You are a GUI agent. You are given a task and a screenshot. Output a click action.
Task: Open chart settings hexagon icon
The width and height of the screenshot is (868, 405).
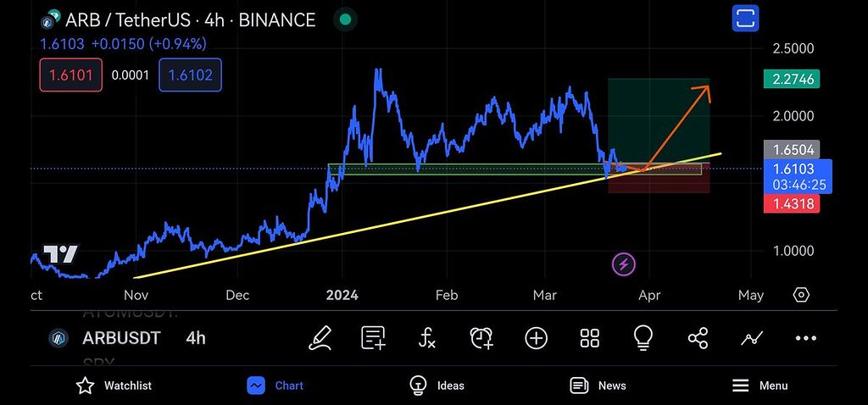[x=801, y=295]
